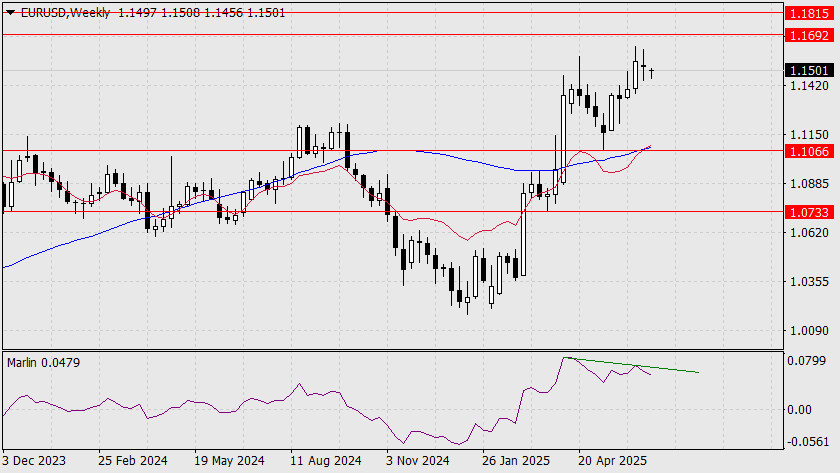Click the 0.0799 oscillator scale value
Viewport: 840px width, 473px height.
[x=806, y=361]
